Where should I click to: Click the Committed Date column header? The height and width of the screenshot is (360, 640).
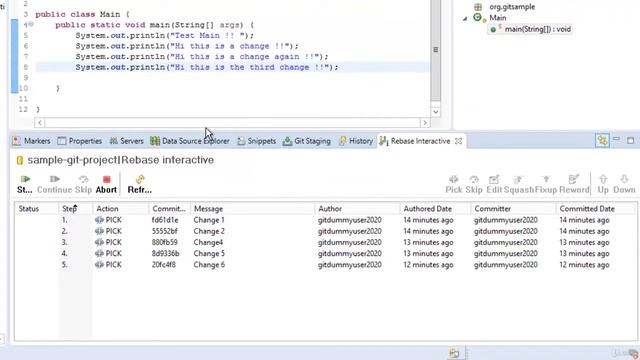[x=596, y=209]
